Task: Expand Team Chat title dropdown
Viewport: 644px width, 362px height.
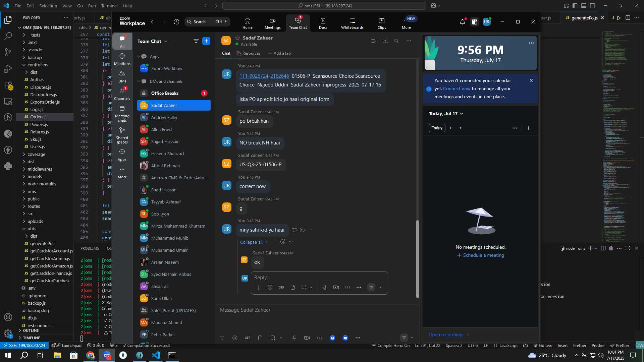Action: (x=166, y=41)
